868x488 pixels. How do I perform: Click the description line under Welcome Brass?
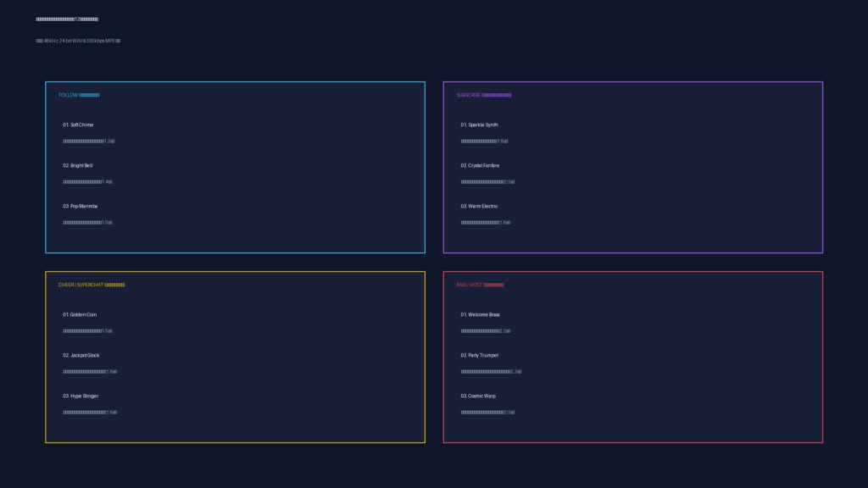486,331
